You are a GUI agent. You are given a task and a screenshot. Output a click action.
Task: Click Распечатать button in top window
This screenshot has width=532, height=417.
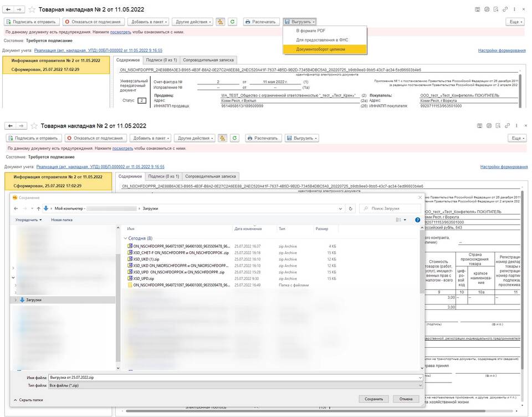pyautogui.click(x=262, y=22)
